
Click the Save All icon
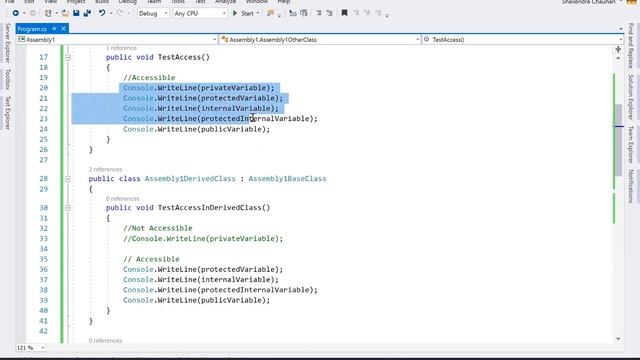pyautogui.click(x=87, y=13)
